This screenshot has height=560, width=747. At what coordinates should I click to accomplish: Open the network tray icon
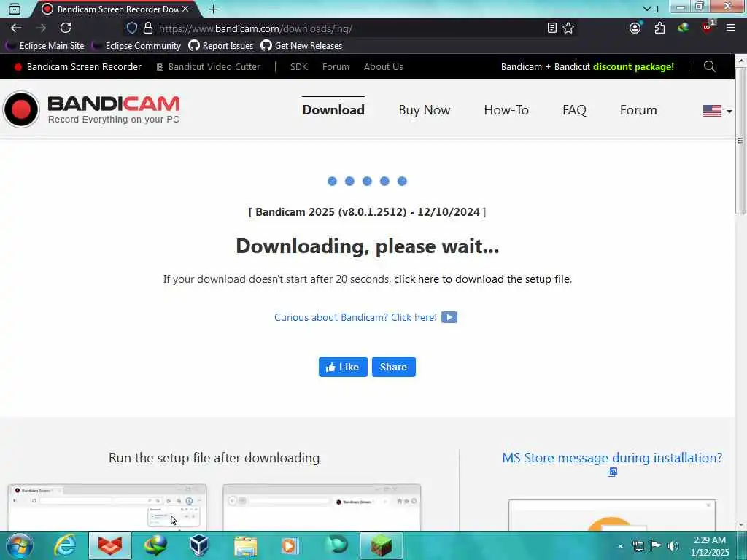coord(638,546)
